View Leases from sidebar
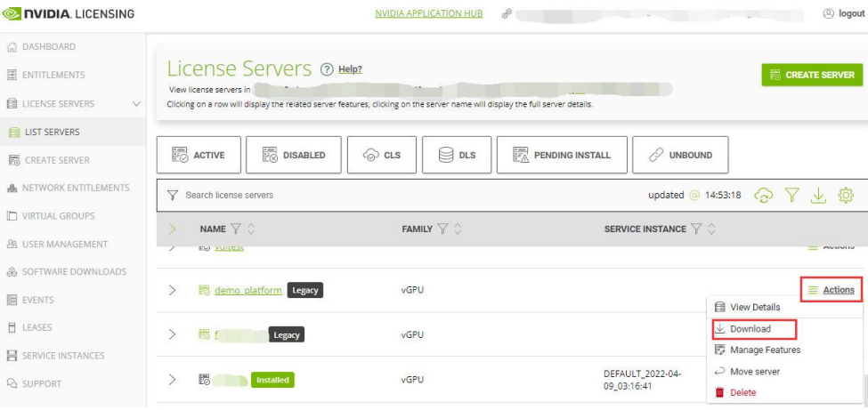 pyautogui.click(x=29, y=327)
